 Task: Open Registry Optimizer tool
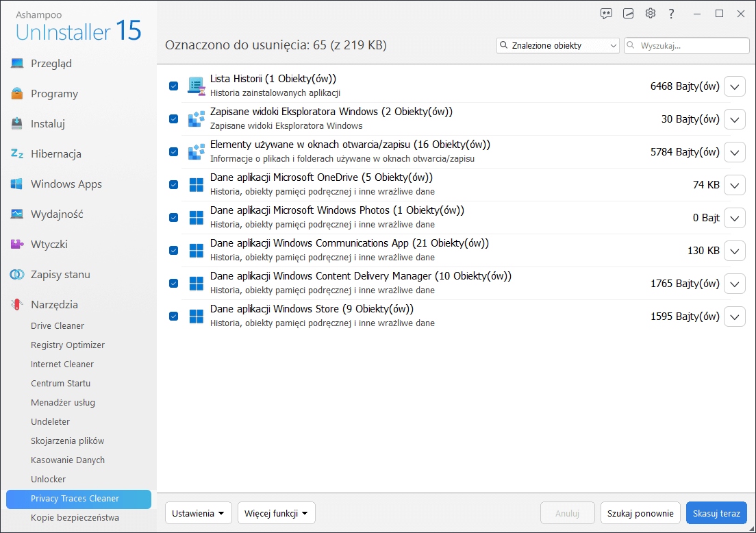[x=68, y=345]
